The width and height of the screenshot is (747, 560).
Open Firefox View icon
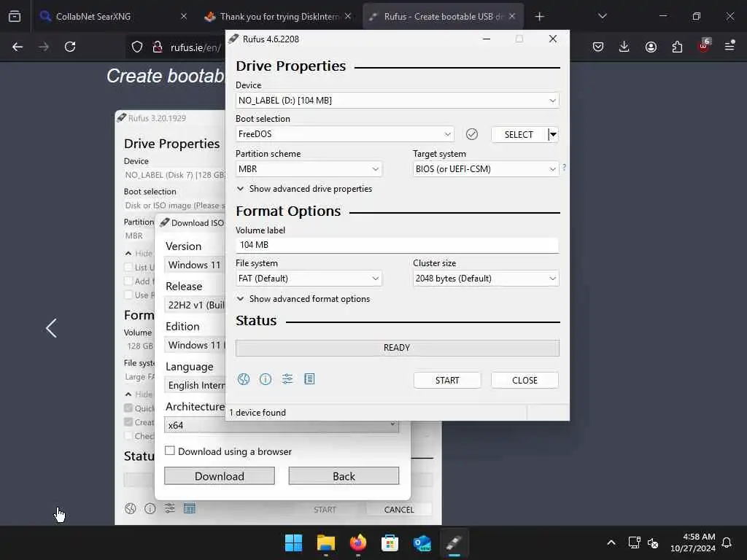[x=15, y=17]
